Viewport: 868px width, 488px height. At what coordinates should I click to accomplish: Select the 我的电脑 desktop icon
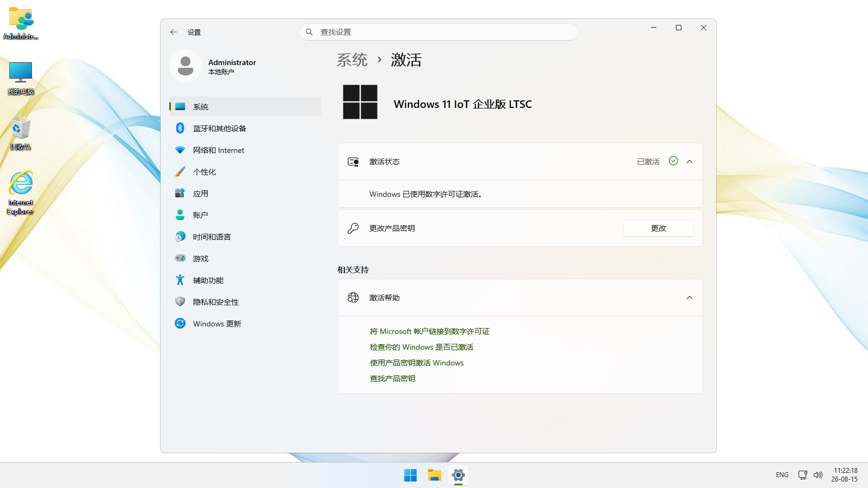(21, 78)
